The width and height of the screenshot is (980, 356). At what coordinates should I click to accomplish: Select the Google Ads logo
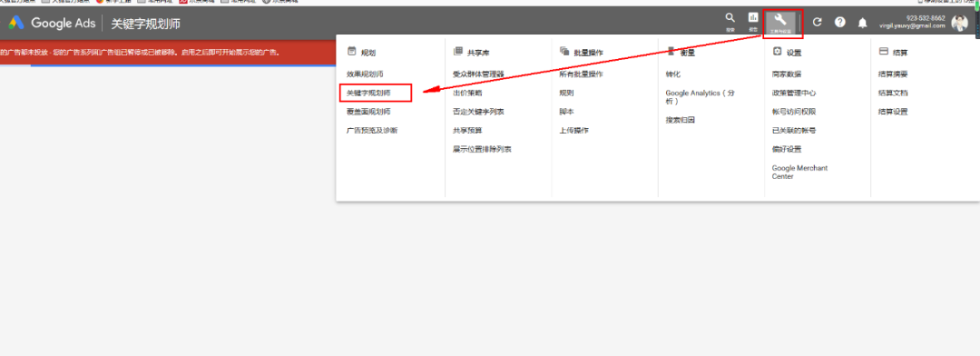pos(52,24)
